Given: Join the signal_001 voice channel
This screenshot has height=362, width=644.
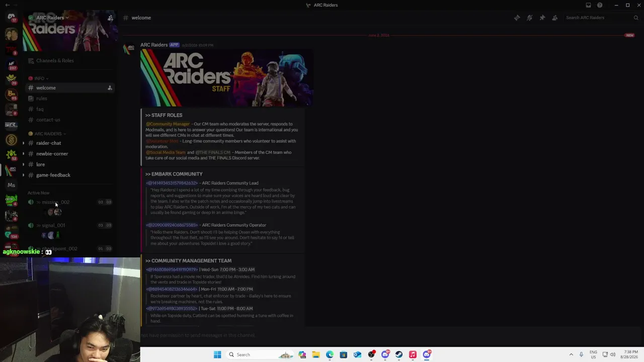Looking at the screenshot, I should [70, 225].
